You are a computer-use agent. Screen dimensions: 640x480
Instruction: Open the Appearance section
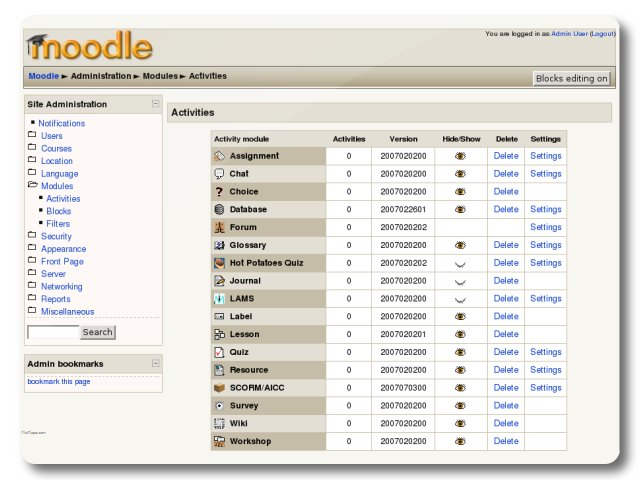64,249
